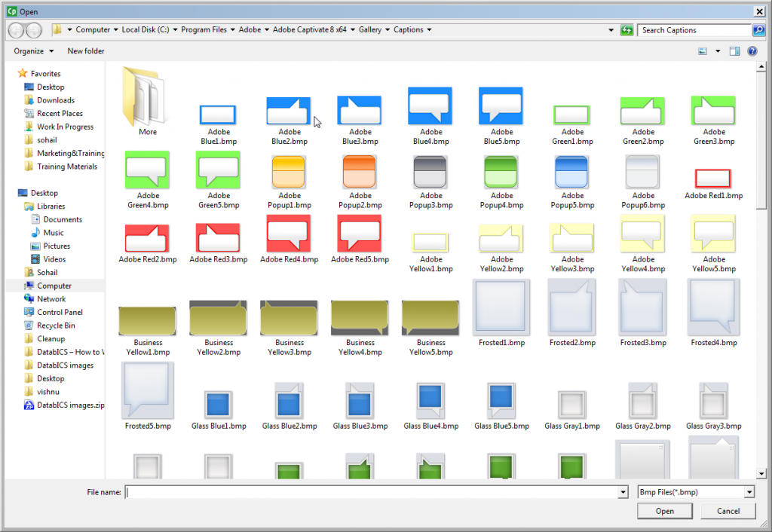Click the refresh button beside address bar
The image size is (772, 532).
coord(626,30)
